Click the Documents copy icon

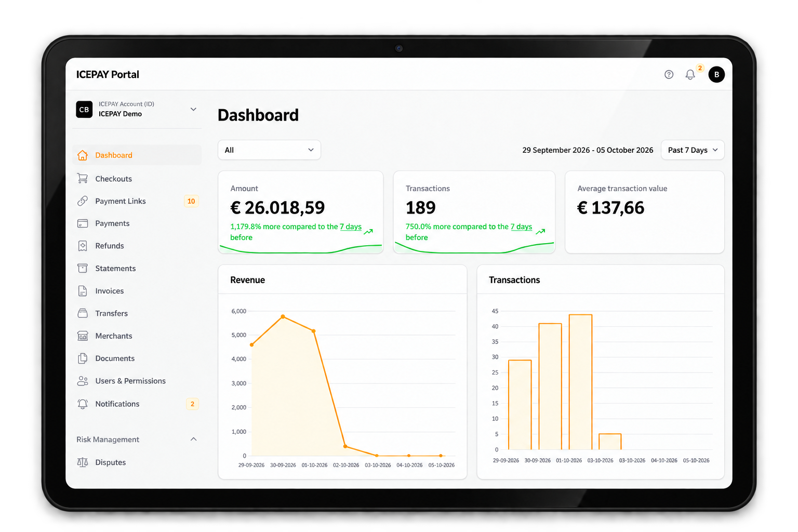83,358
